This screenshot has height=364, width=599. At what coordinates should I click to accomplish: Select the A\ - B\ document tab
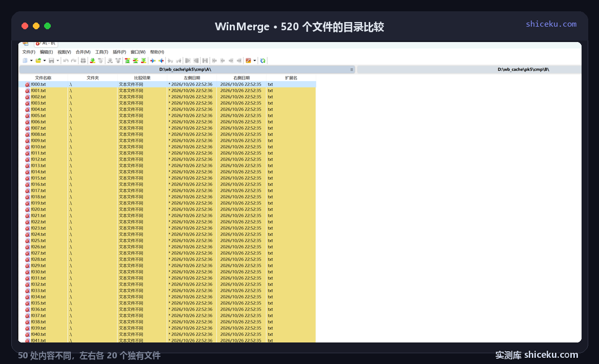[46, 43]
